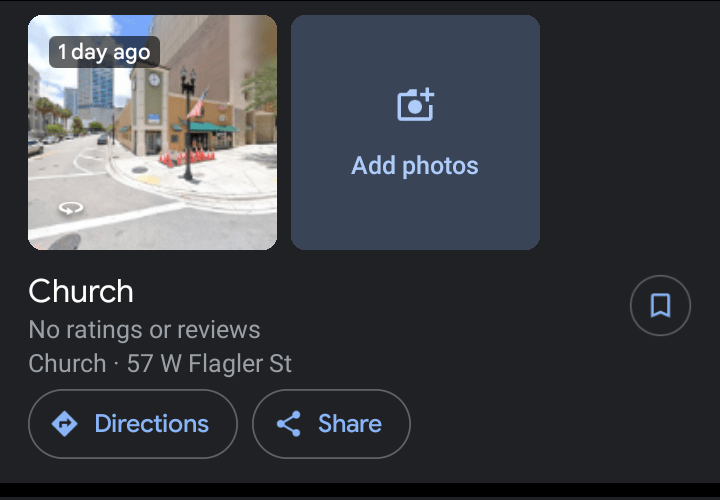The image size is (720, 500).
Task: Click the American flag in the street photo
Action: (198, 105)
